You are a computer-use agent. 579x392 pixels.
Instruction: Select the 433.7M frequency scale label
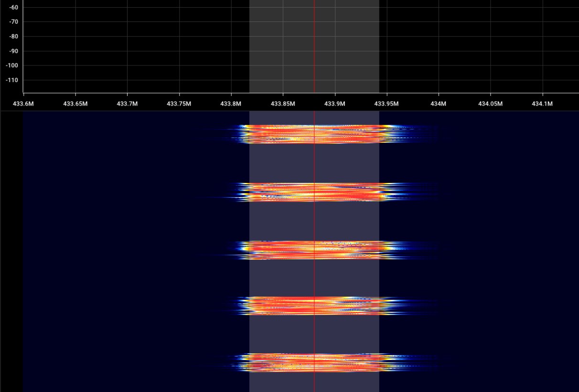127,104
